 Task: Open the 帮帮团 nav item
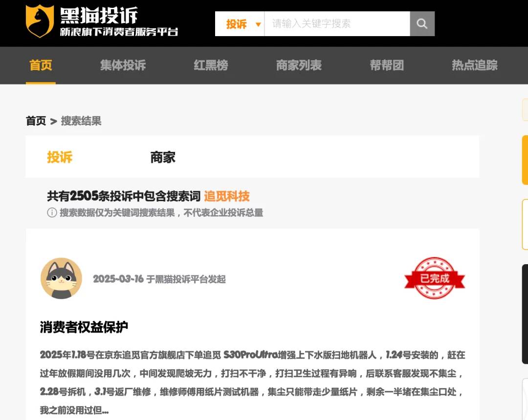[387, 65]
